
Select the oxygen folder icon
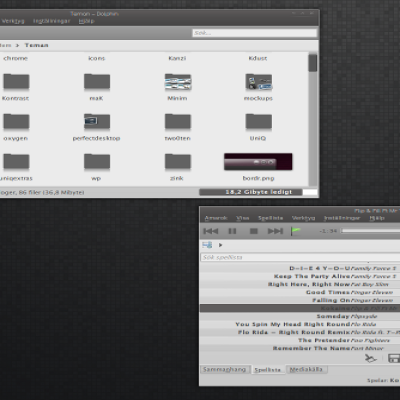pyautogui.click(x=16, y=122)
